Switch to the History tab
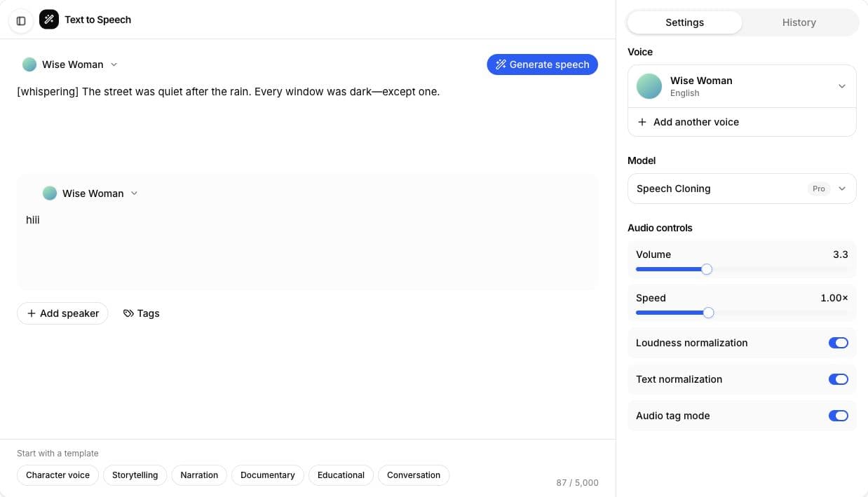Viewport: 868px width, 497px height. (x=799, y=22)
